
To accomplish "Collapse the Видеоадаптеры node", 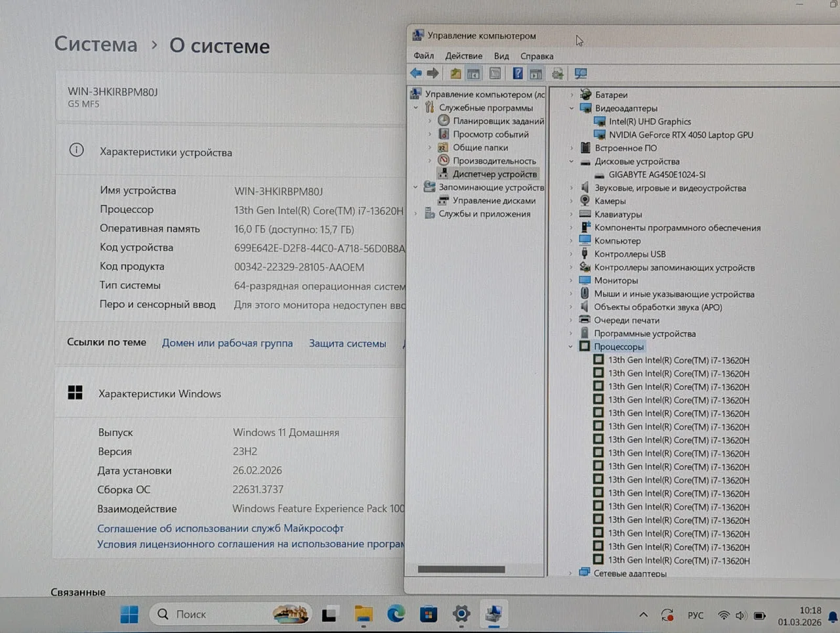I will coord(572,108).
